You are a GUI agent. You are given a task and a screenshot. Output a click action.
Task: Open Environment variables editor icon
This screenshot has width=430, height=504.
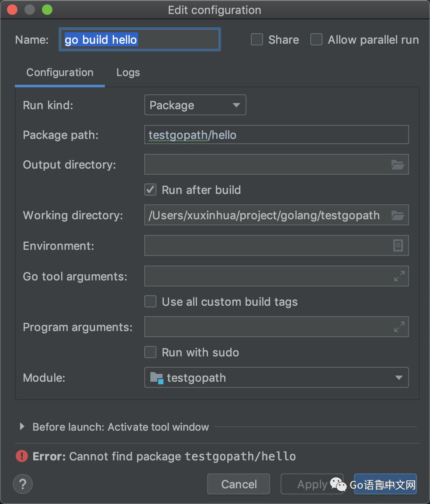(x=398, y=246)
